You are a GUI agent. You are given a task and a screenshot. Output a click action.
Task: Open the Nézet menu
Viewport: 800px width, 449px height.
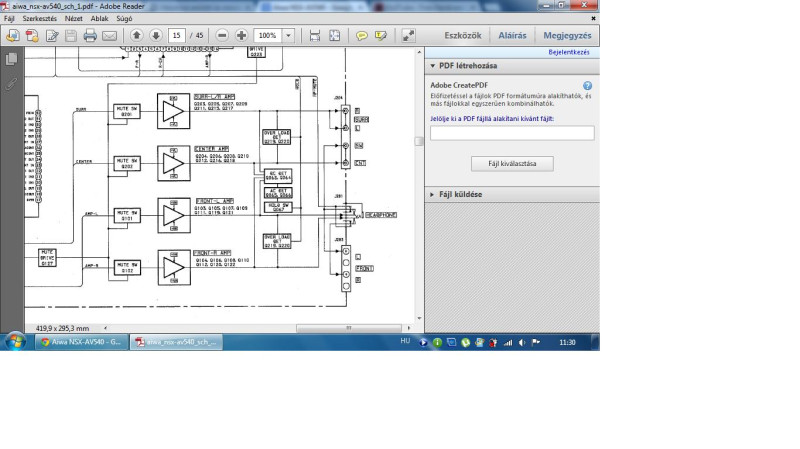click(x=73, y=18)
